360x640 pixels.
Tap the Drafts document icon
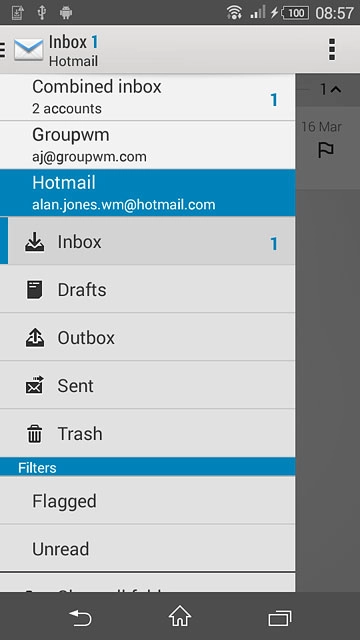tap(35, 290)
